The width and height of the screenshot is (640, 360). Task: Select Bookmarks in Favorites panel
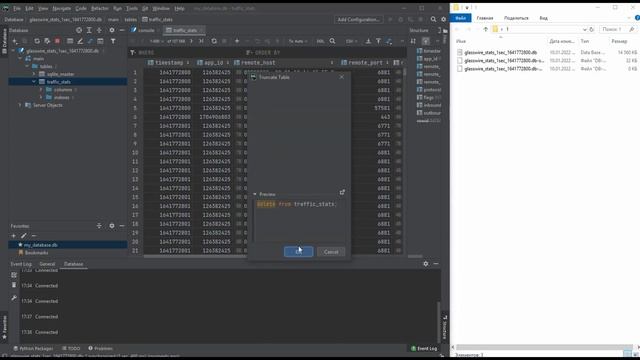pos(36,253)
